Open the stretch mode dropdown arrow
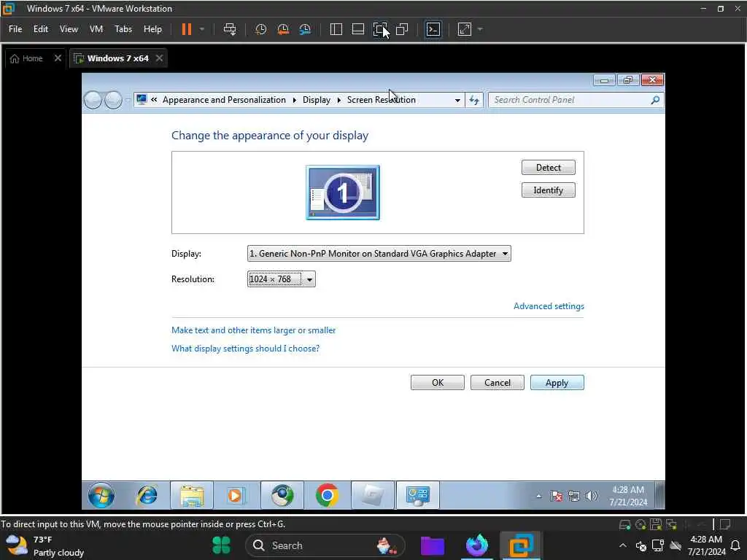This screenshot has height=560, width=747. click(480, 29)
